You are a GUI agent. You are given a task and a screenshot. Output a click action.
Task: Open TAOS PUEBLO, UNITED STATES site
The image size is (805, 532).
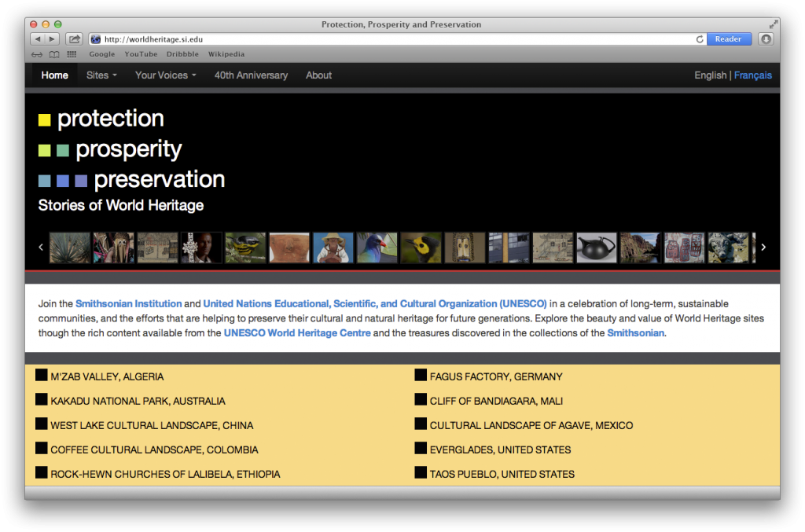502,475
